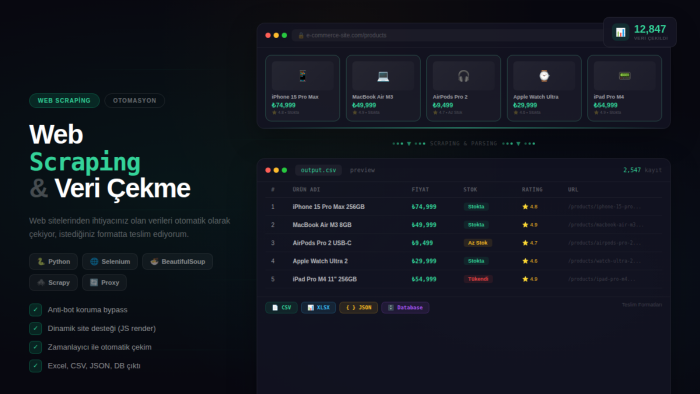
Task: Click the Selenium globe icon chip
Action: click(110, 261)
